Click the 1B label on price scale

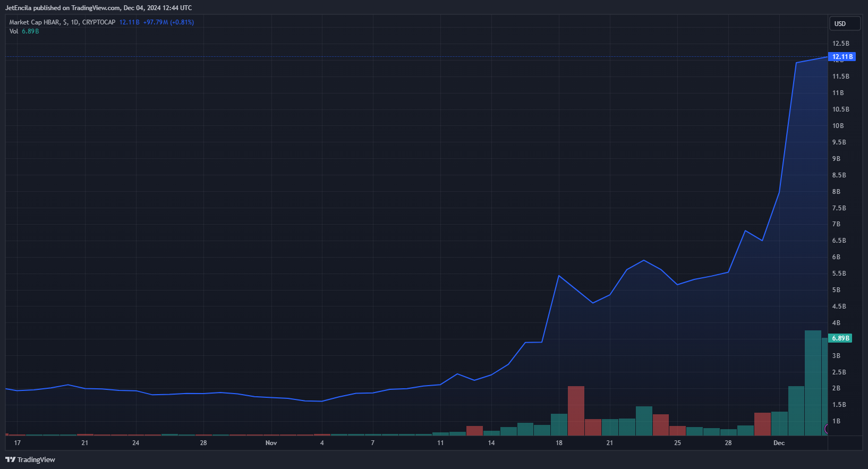pos(836,421)
